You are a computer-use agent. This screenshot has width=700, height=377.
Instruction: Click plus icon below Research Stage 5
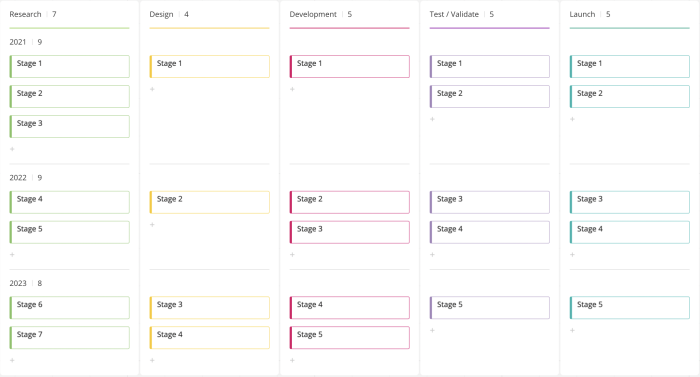12,255
